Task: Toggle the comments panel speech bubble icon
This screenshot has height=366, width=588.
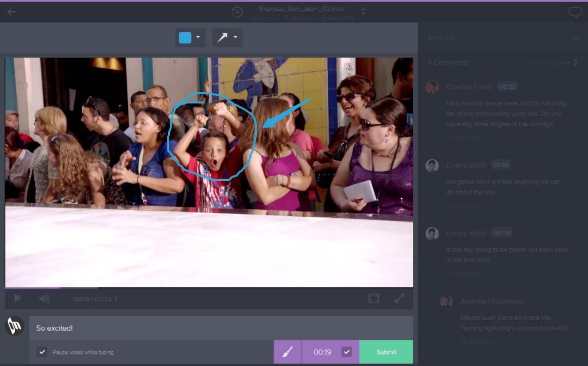Action: (575, 13)
